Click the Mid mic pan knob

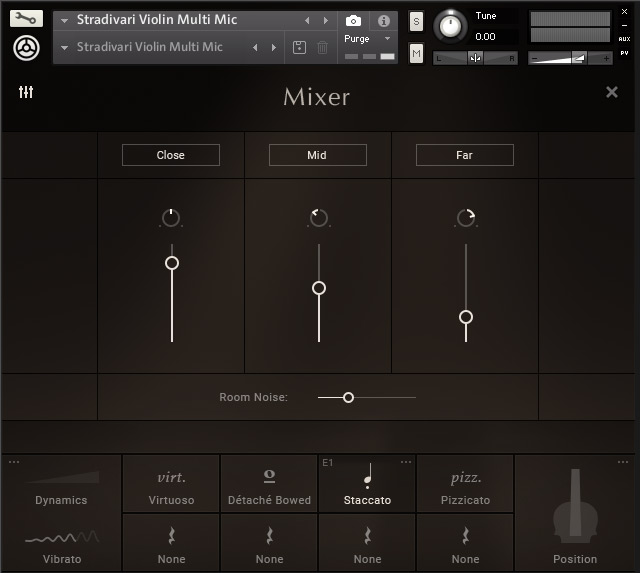[x=318, y=218]
